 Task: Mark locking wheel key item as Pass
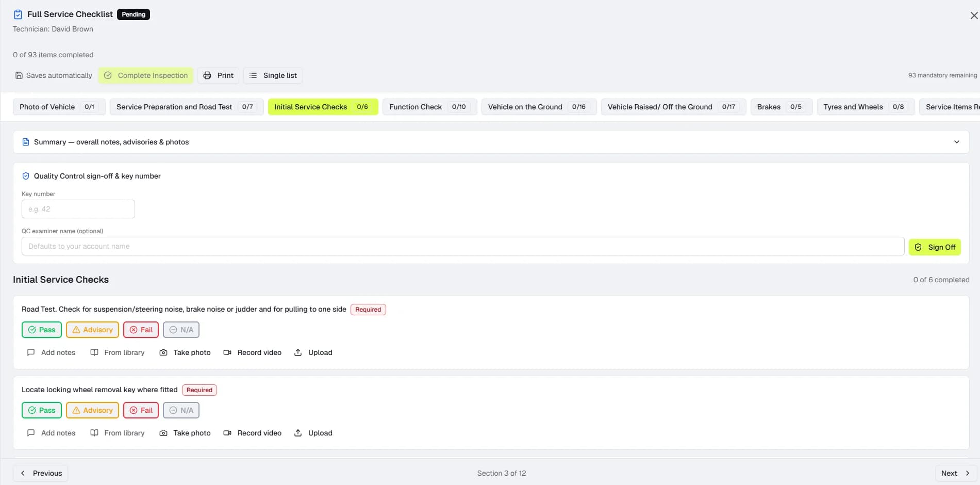pyautogui.click(x=42, y=410)
